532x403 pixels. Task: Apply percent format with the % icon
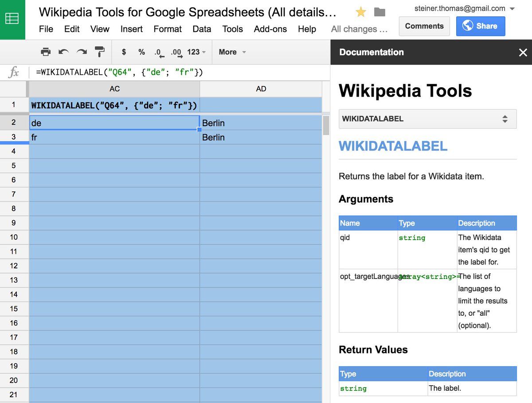point(141,52)
